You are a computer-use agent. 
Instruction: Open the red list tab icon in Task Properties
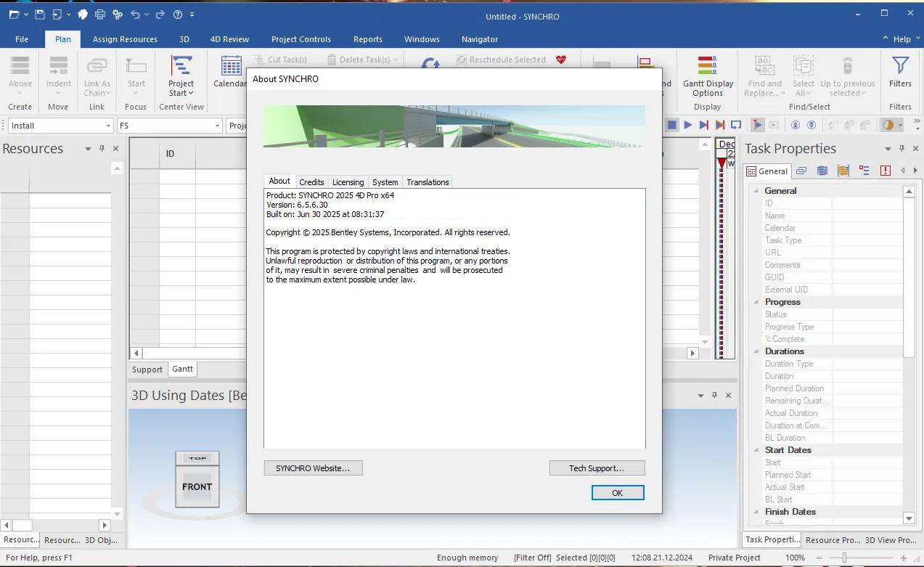coord(864,171)
